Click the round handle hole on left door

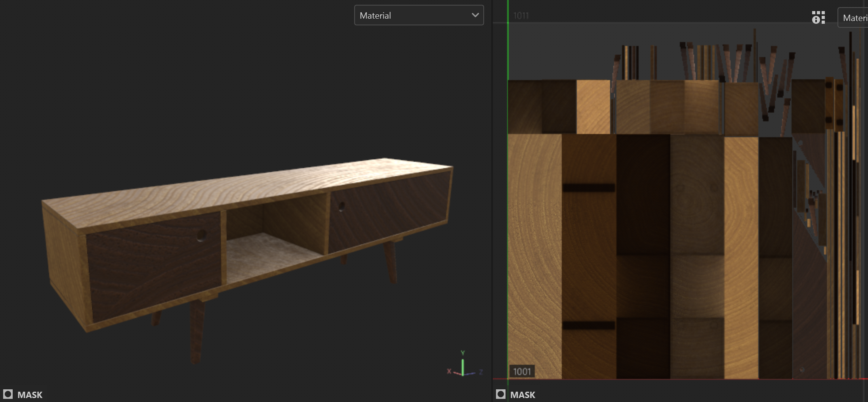[x=202, y=235]
